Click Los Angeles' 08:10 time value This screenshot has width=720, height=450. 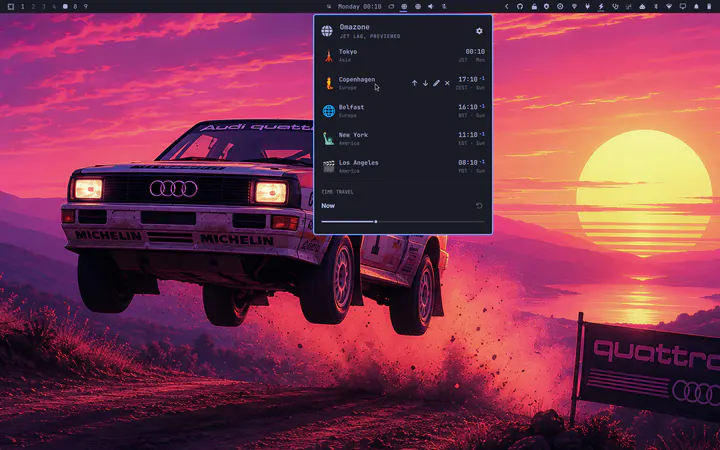pyautogui.click(x=467, y=163)
